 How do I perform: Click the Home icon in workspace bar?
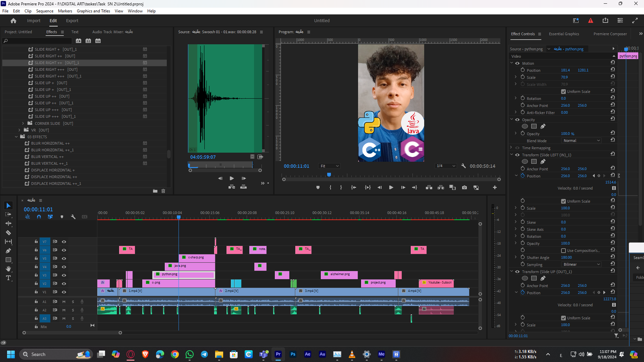[13, 21]
